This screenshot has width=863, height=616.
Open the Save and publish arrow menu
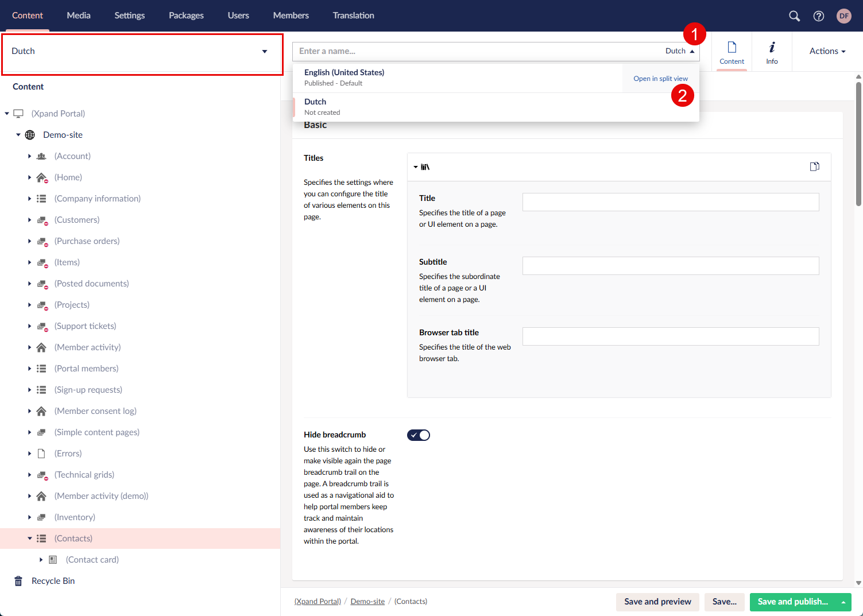click(843, 602)
